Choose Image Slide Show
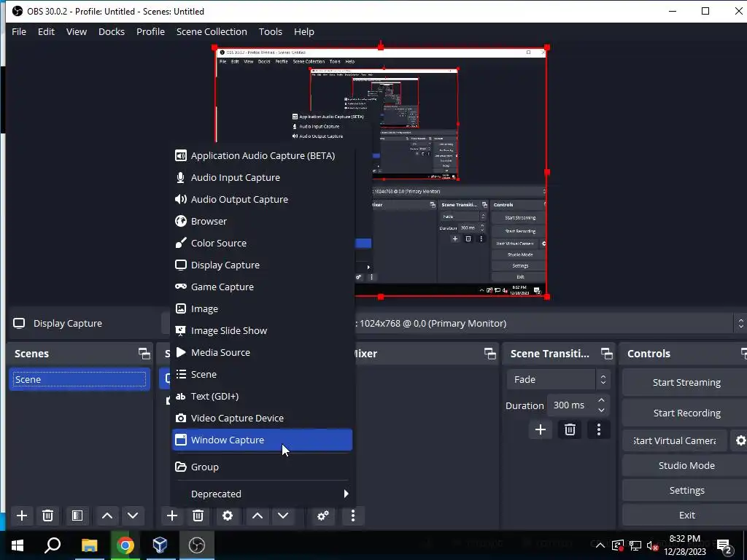The image size is (747, 560). [x=262, y=331]
